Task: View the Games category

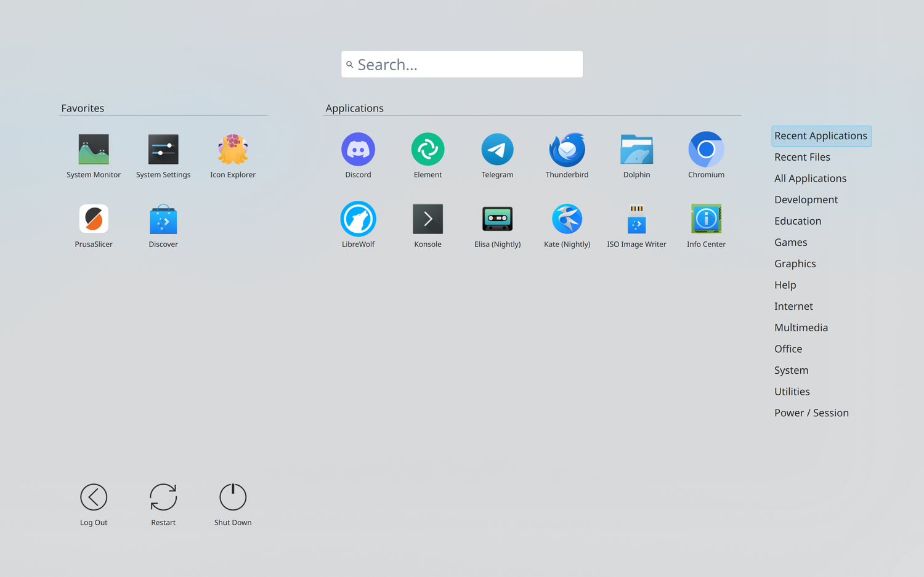Action: point(790,243)
